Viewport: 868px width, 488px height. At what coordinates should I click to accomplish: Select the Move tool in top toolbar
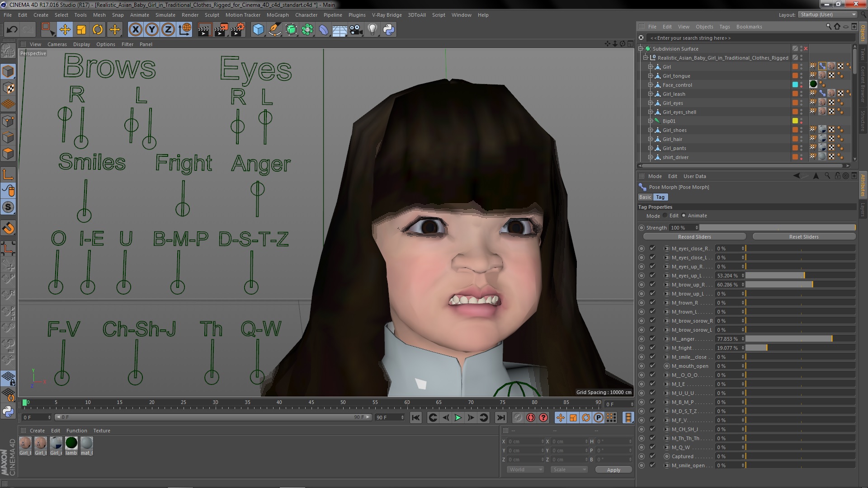[x=65, y=30]
